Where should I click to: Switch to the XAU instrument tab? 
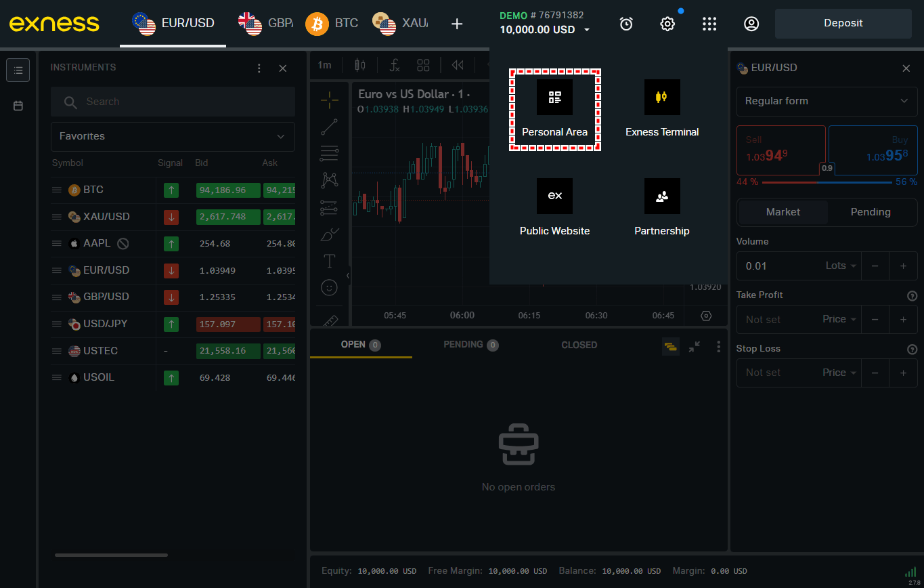(399, 23)
